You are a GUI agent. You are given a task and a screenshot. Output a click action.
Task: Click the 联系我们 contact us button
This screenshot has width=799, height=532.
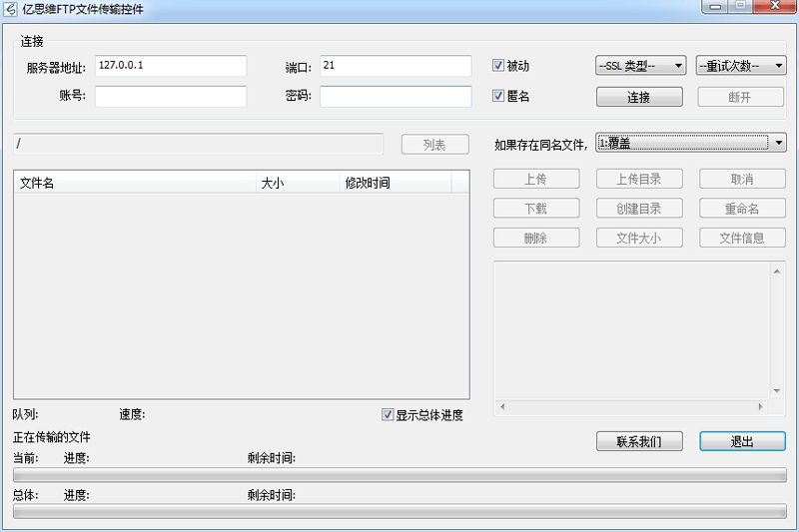coord(639,441)
